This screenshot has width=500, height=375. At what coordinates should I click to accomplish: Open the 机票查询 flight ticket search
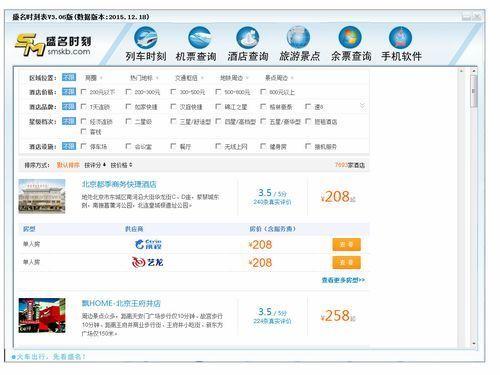click(196, 45)
